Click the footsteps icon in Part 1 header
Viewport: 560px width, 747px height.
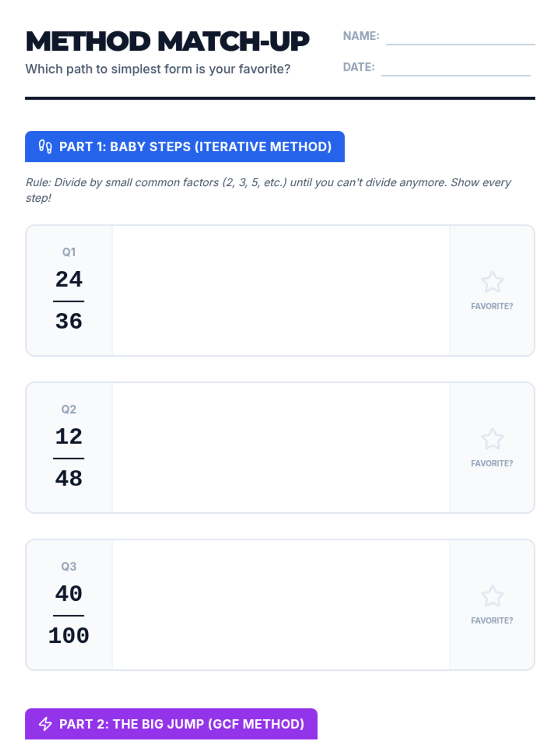tap(45, 147)
